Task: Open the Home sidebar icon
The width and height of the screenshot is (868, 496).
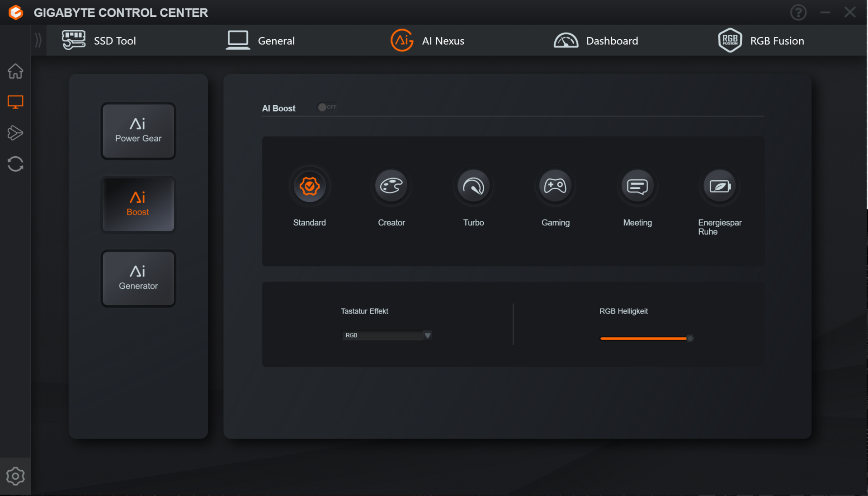Action: pos(15,71)
